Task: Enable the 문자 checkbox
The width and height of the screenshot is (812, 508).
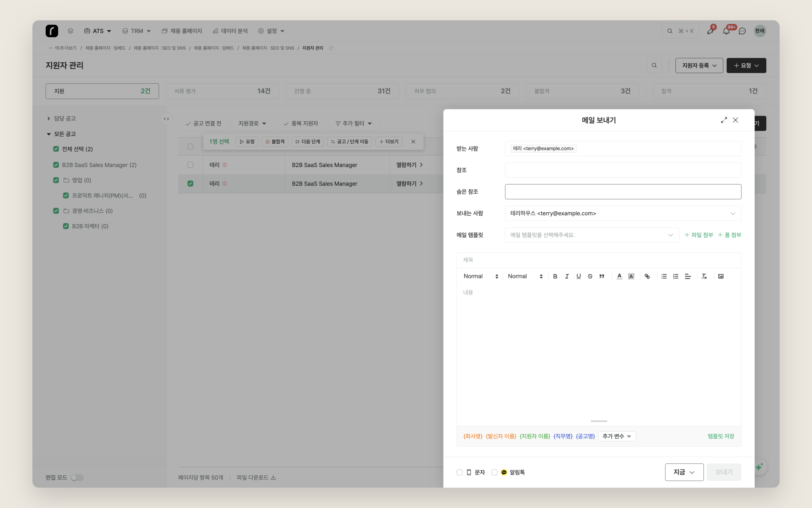Action: [459, 472]
